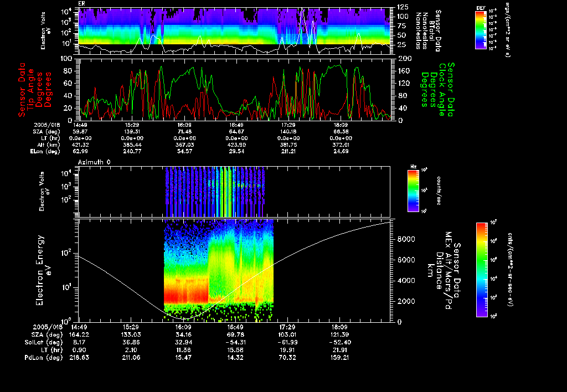
Task: Click SolLat value -54.31
Action: 235,343
